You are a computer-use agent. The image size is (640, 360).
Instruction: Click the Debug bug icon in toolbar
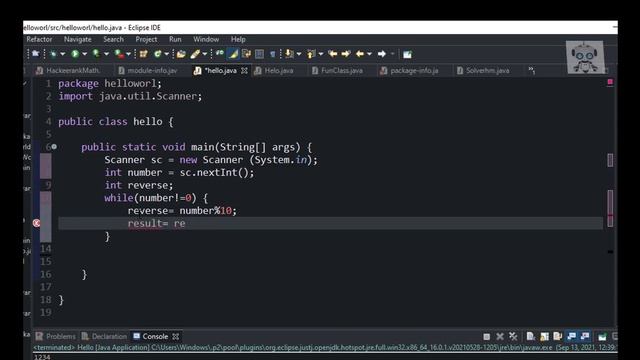53,54
